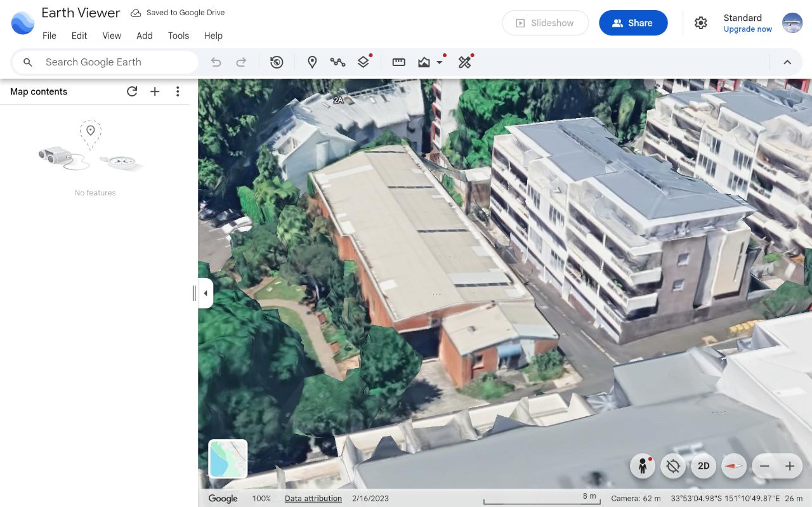Screen dimensions: 812x507
Task: Zoom in with the plus button
Action: click(x=790, y=466)
